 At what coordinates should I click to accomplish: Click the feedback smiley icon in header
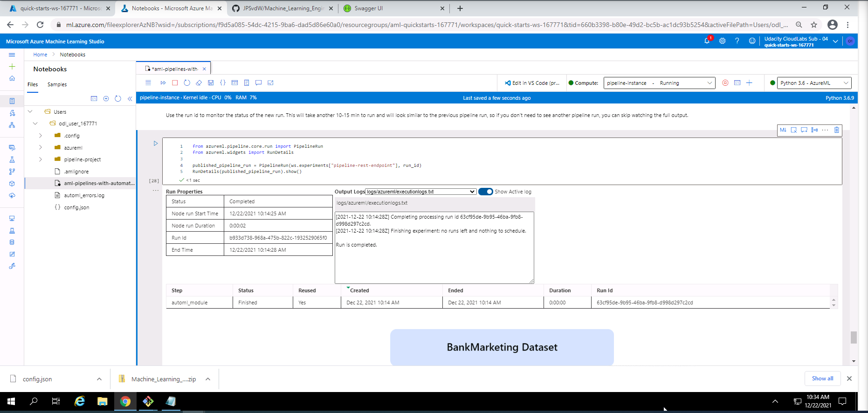752,41
